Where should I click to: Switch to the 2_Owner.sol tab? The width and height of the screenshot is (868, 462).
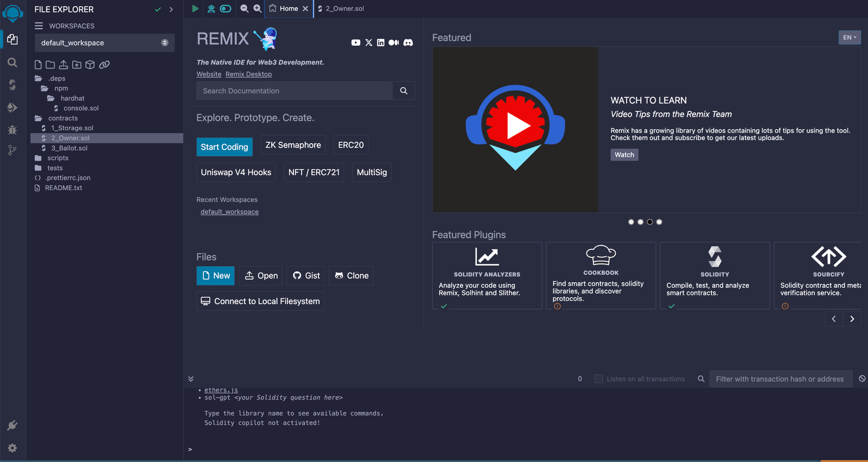341,9
